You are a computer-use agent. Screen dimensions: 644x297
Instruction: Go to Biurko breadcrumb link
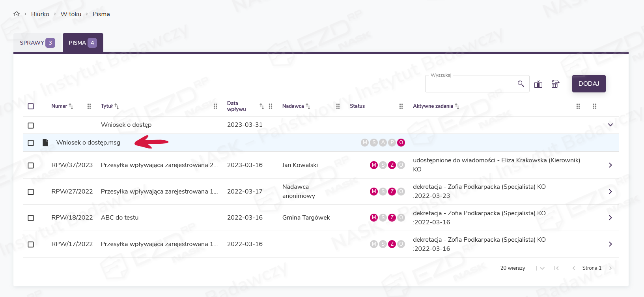pos(40,14)
